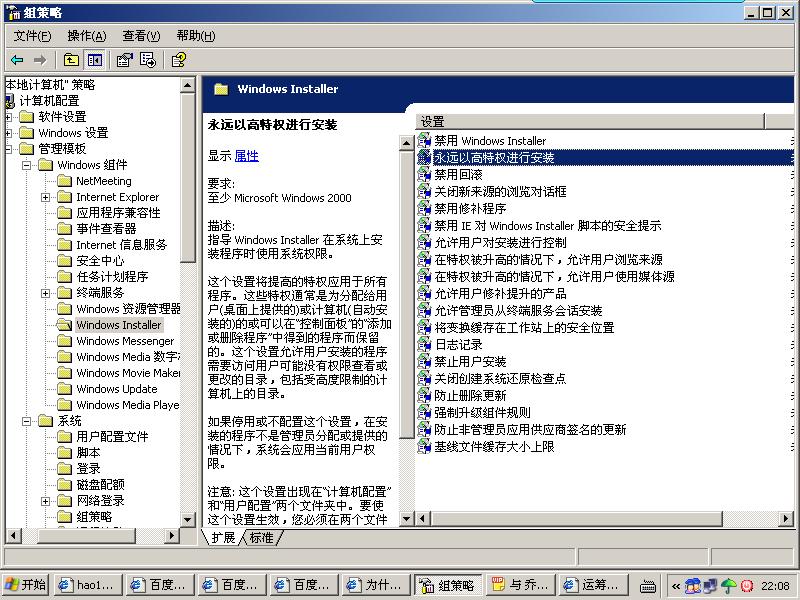Viewport: 800px width, 600px height.
Task: Click the tree pane vertical scrollbar down arrow
Action: tap(187, 519)
